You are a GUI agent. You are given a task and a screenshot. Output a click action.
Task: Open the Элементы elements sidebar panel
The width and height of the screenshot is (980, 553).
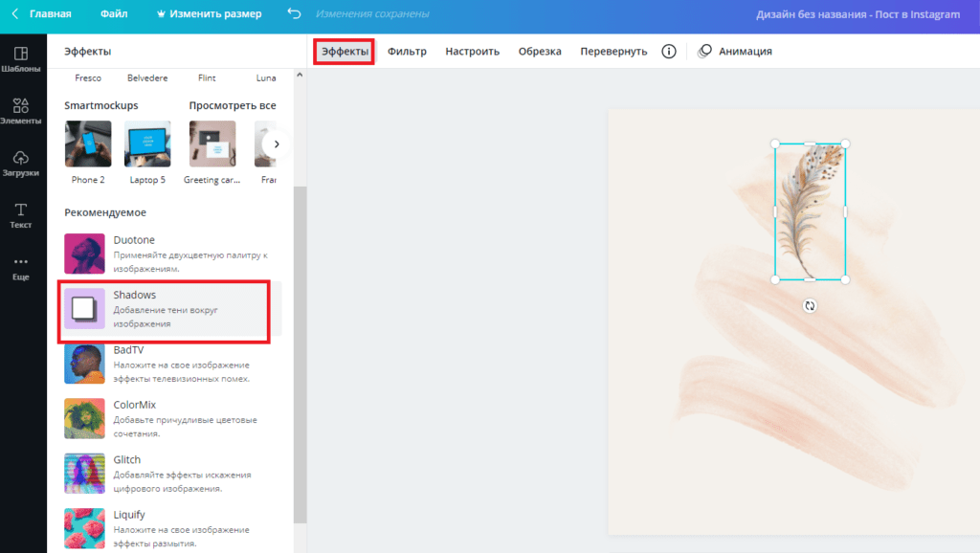[x=21, y=111]
